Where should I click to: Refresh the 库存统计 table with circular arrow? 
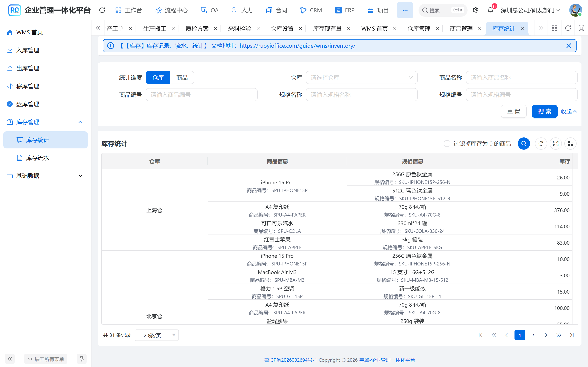click(x=541, y=144)
